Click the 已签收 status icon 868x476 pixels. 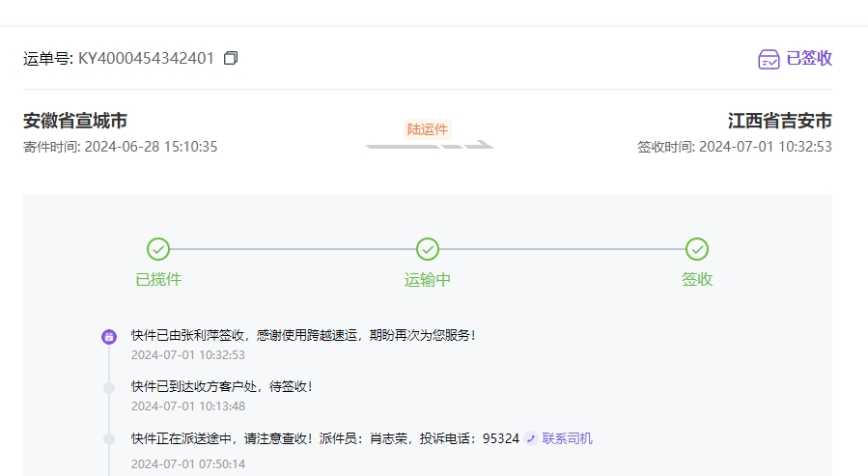pyautogui.click(x=769, y=59)
